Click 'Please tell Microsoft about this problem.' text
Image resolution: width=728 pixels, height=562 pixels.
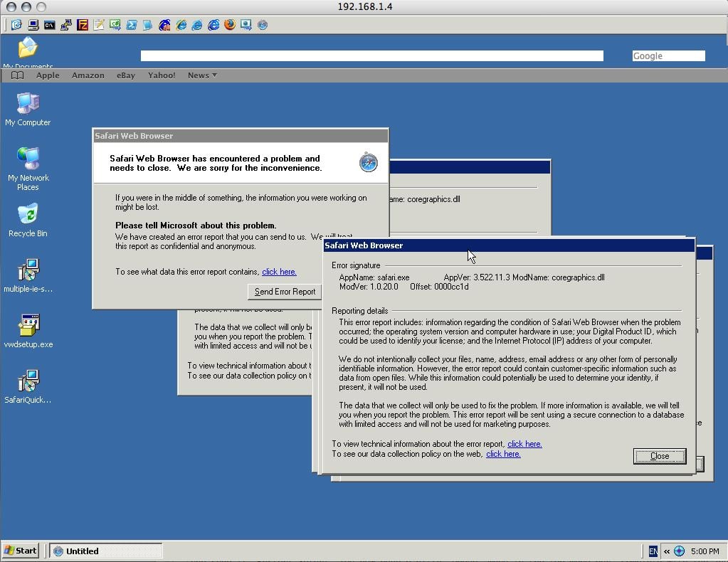(196, 226)
